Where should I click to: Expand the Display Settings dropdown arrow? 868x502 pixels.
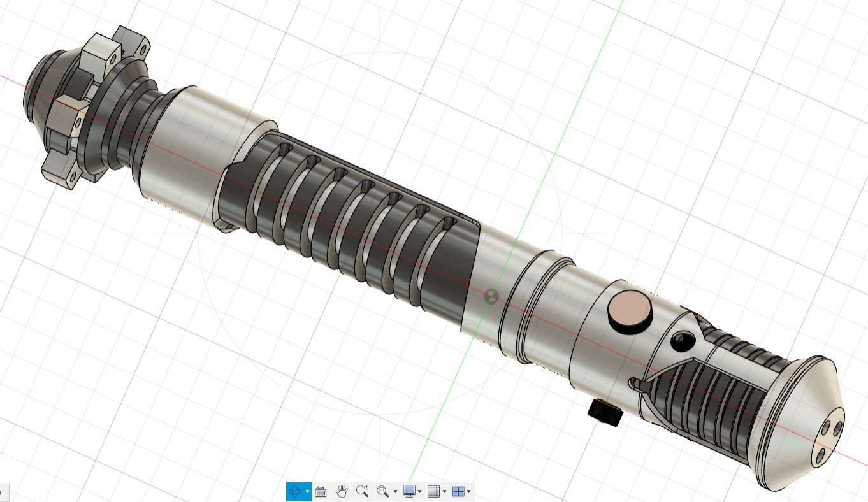tap(419, 492)
